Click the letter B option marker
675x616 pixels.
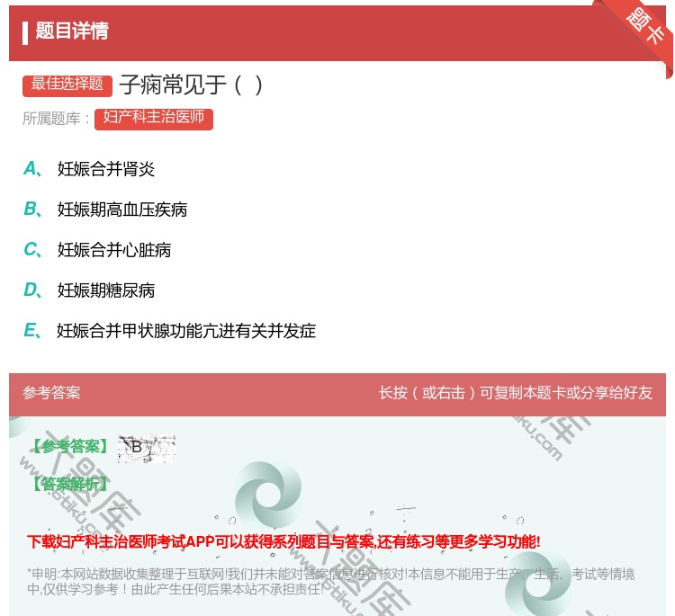click(32, 209)
